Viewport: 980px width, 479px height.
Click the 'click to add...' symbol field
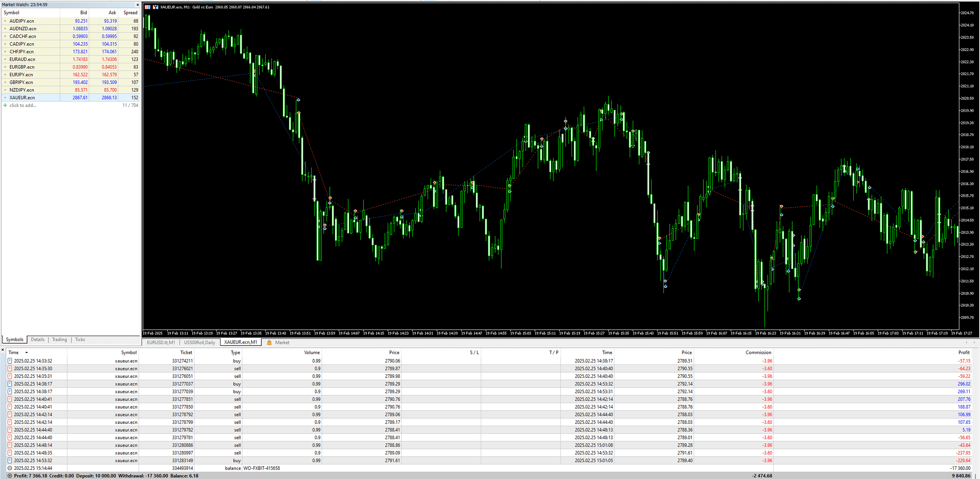click(x=23, y=105)
